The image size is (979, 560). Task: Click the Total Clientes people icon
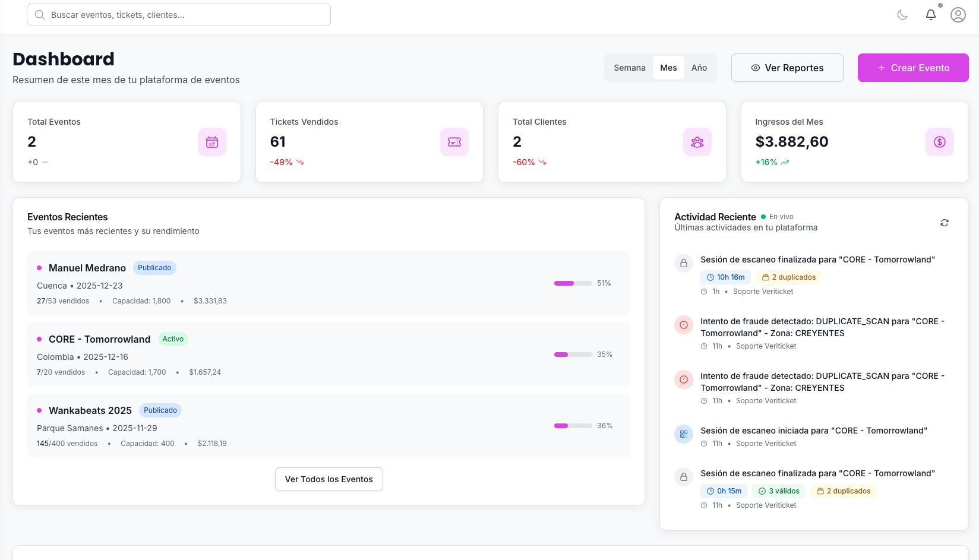pos(697,142)
